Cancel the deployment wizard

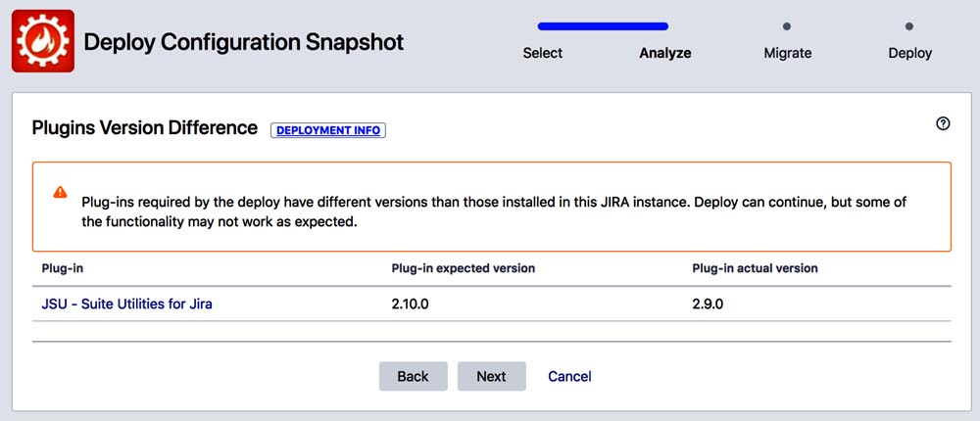tap(569, 376)
